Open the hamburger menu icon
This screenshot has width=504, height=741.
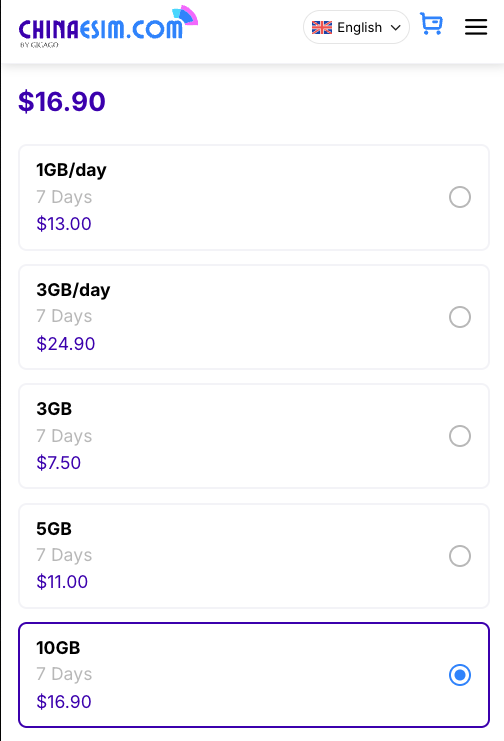tap(476, 27)
